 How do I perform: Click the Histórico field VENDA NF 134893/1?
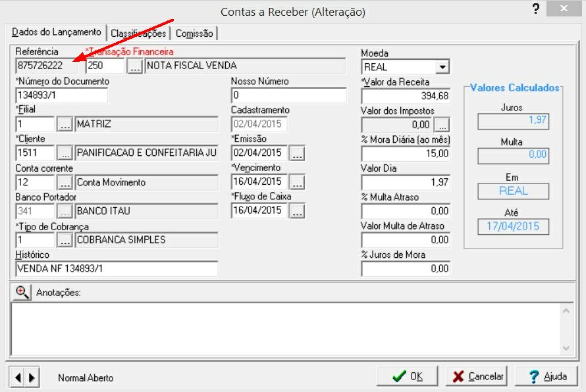117,269
